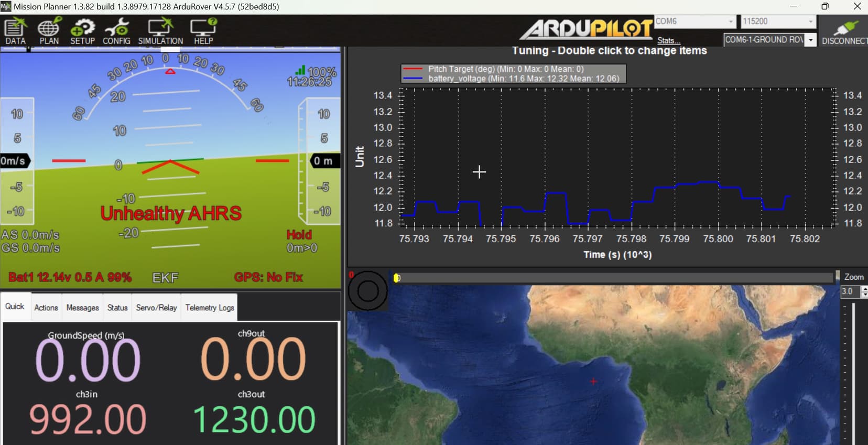The image size is (868, 445).
Task: Click the circular joystick icon above map
Action: (367, 290)
